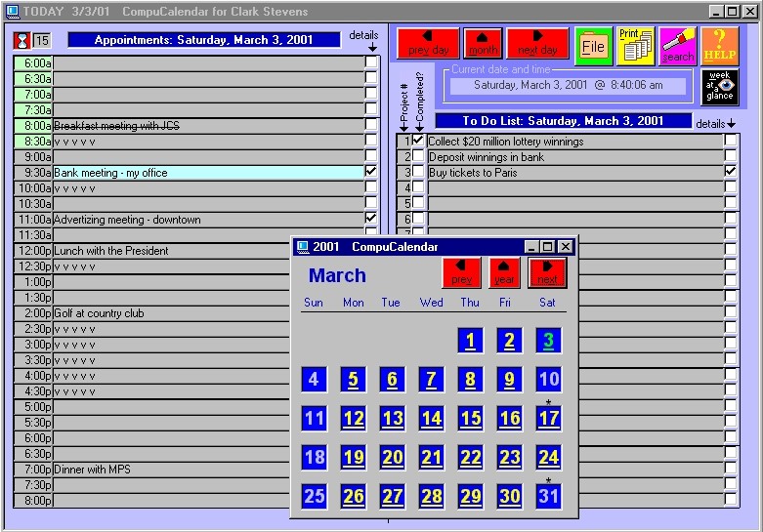Image resolution: width=763 pixels, height=532 pixels.
Task: Open the main window's title bar system icon
Action: (12, 11)
